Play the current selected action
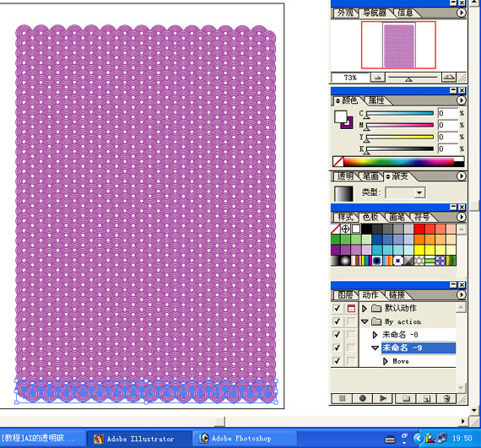The height and width of the screenshot is (448, 481). coord(383,398)
